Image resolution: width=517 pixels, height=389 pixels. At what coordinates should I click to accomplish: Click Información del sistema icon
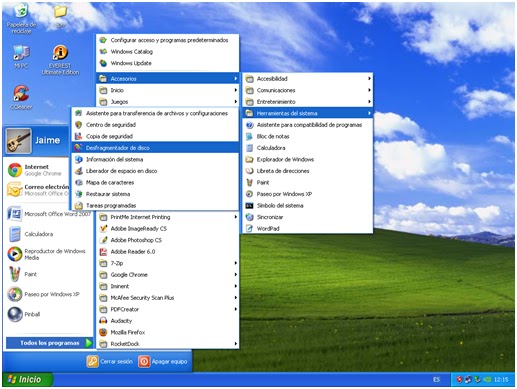(x=78, y=159)
